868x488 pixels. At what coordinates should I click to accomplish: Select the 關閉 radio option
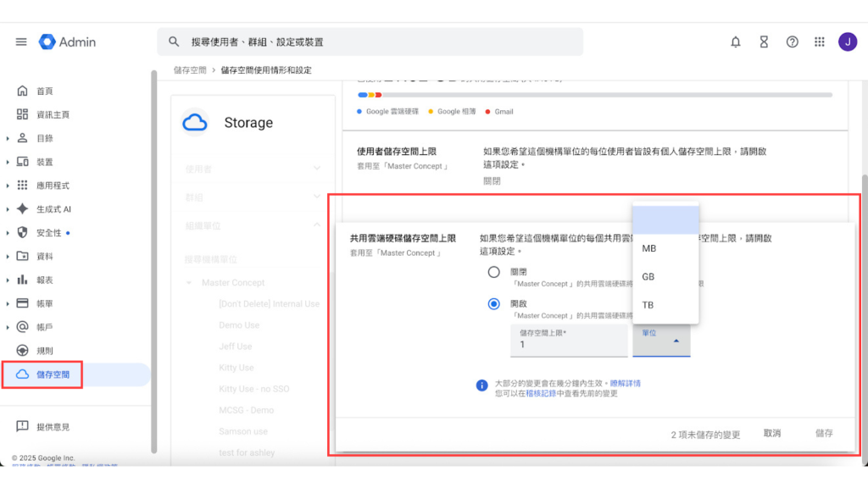point(493,272)
